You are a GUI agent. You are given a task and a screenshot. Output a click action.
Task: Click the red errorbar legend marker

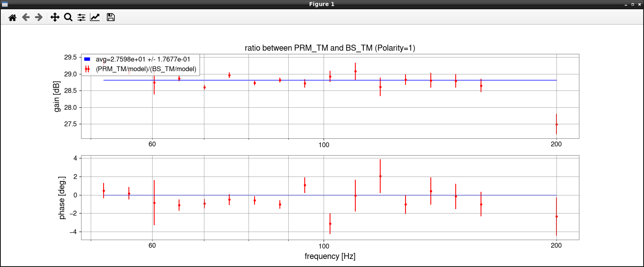(x=87, y=69)
